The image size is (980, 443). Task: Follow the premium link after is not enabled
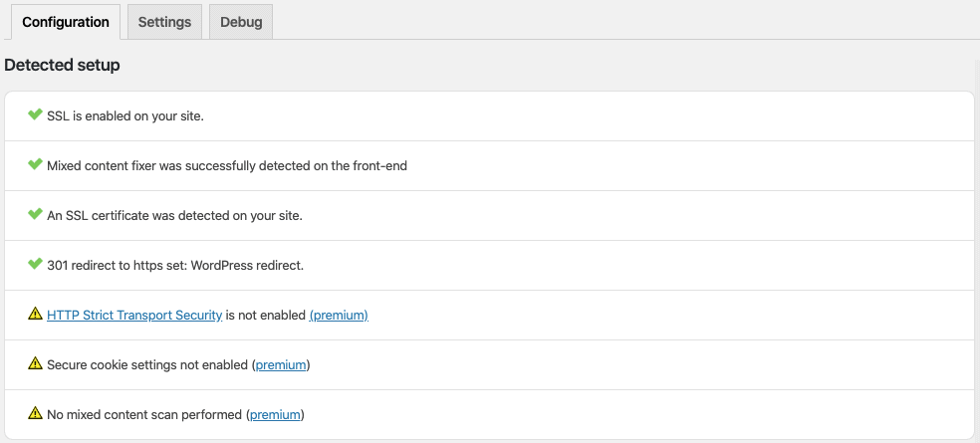coord(339,316)
